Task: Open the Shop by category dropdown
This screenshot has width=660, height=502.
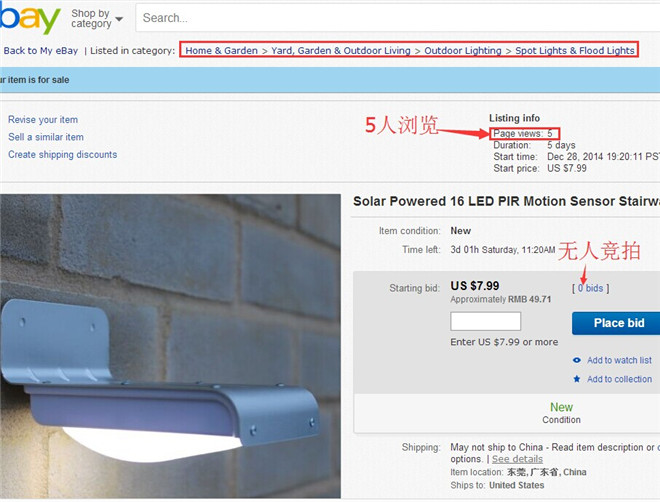Action: (x=96, y=19)
